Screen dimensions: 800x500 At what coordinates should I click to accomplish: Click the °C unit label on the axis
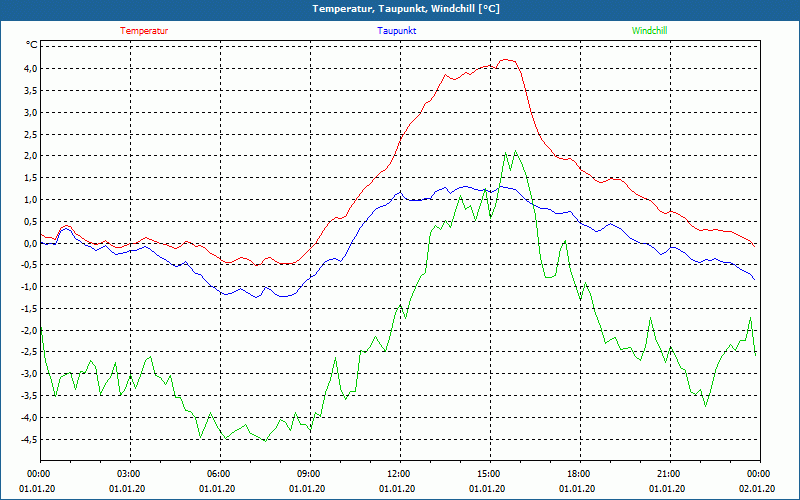pyautogui.click(x=32, y=45)
